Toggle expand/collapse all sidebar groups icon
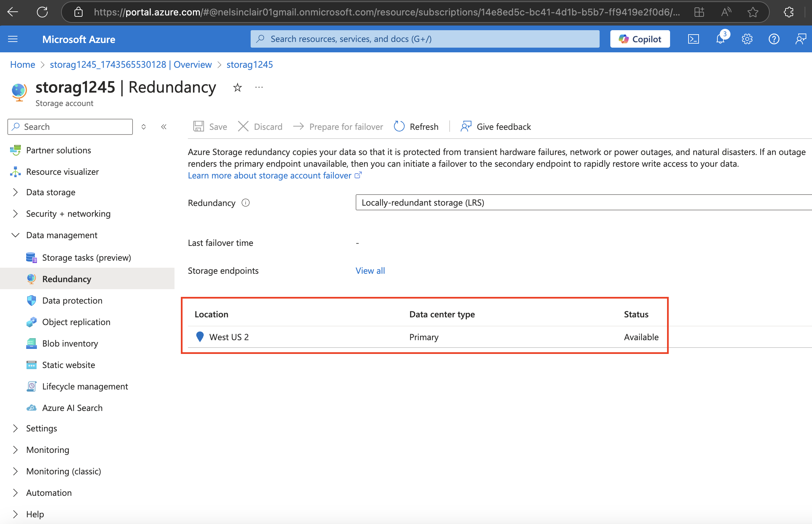Screen dimensions: 812x524 click(x=144, y=127)
